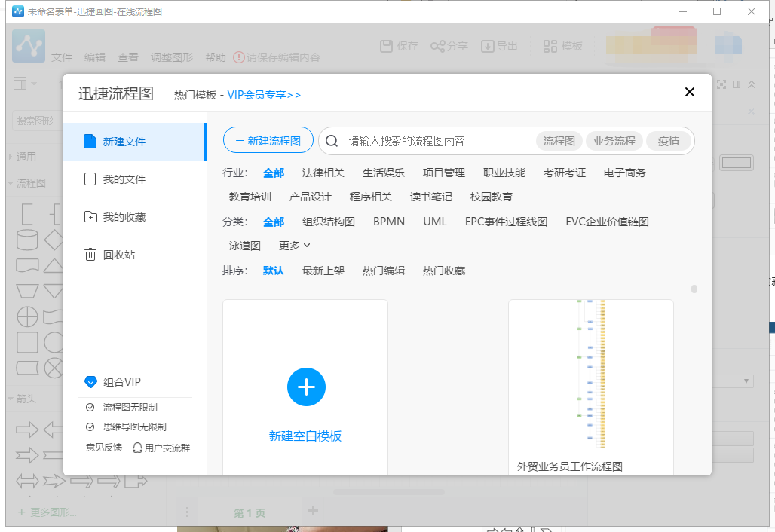Click the 迅捷画图 app logo icon

pyautogui.click(x=29, y=46)
